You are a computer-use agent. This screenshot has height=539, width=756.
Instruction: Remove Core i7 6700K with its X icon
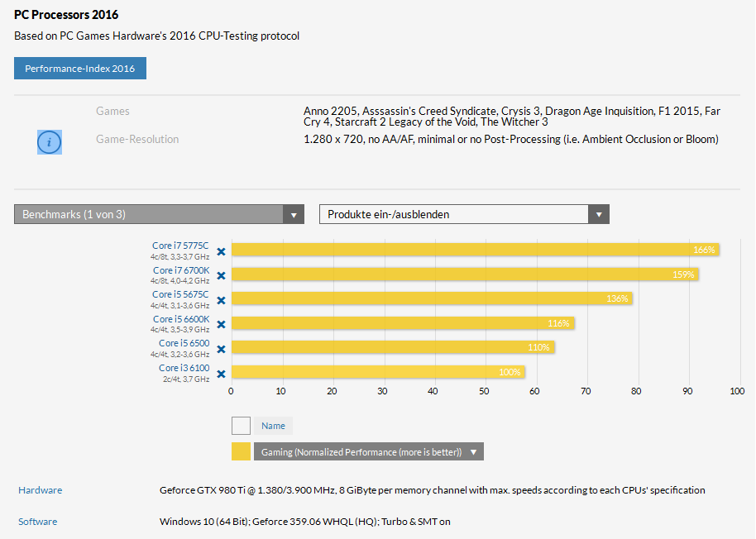pyautogui.click(x=222, y=275)
